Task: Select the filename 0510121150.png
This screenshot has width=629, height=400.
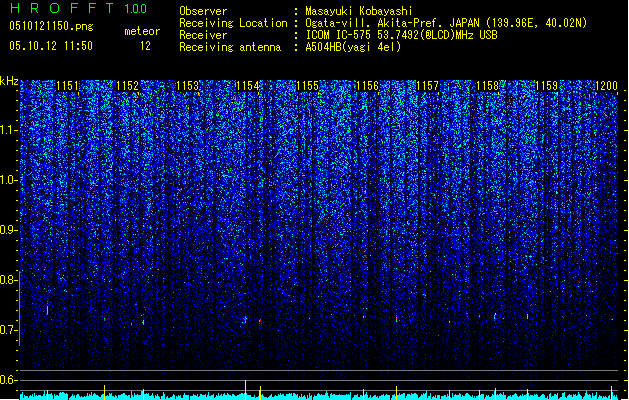Action: 51,26
